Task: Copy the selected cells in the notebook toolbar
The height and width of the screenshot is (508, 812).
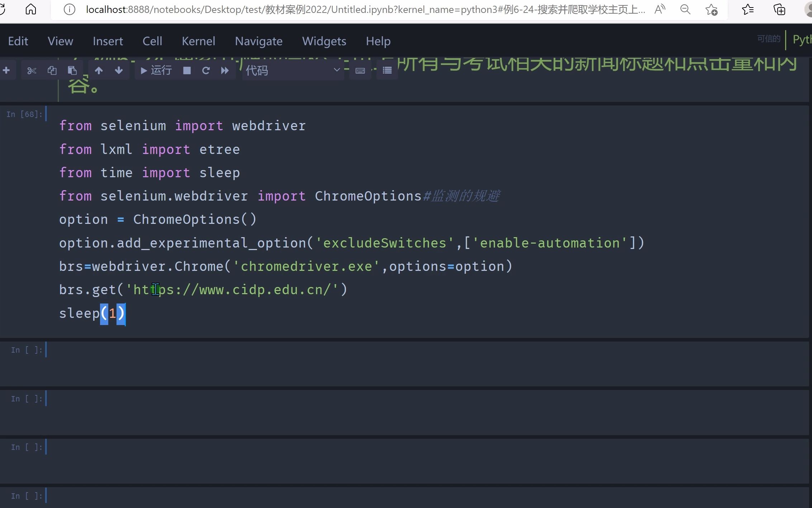Action: pyautogui.click(x=52, y=70)
